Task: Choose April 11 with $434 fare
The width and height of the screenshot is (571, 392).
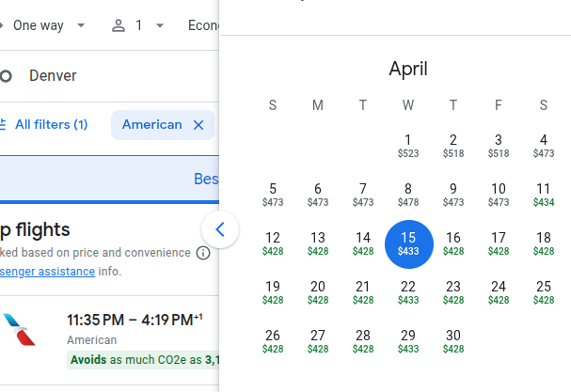Action: point(544,194)
